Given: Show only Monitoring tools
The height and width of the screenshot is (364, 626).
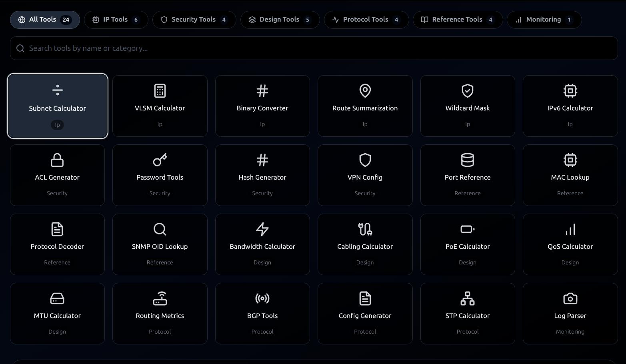Looking at the screenshot, I should pyautogui.click(x=544, y=19).
